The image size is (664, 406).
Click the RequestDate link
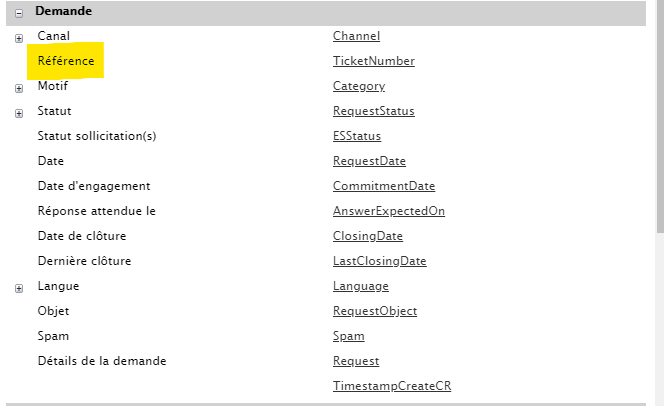[369, 161]
